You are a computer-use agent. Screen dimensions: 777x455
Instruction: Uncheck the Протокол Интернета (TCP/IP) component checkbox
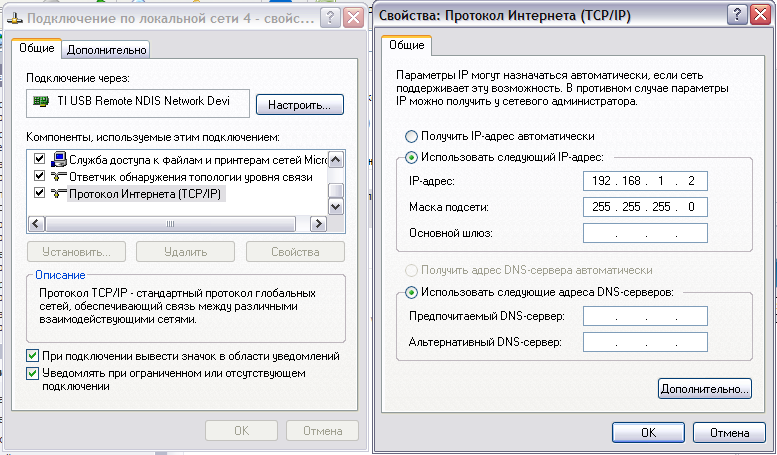tap(40, 194)
